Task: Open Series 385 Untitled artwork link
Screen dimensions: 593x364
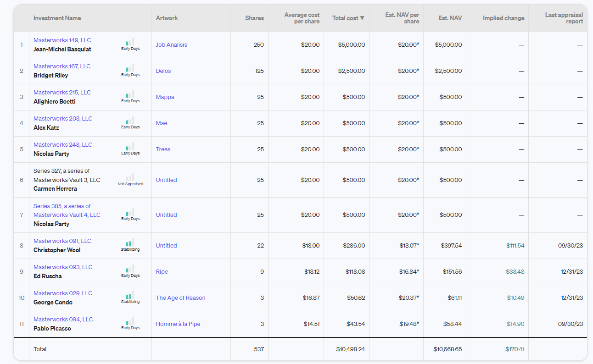Action: pos(166,215)
